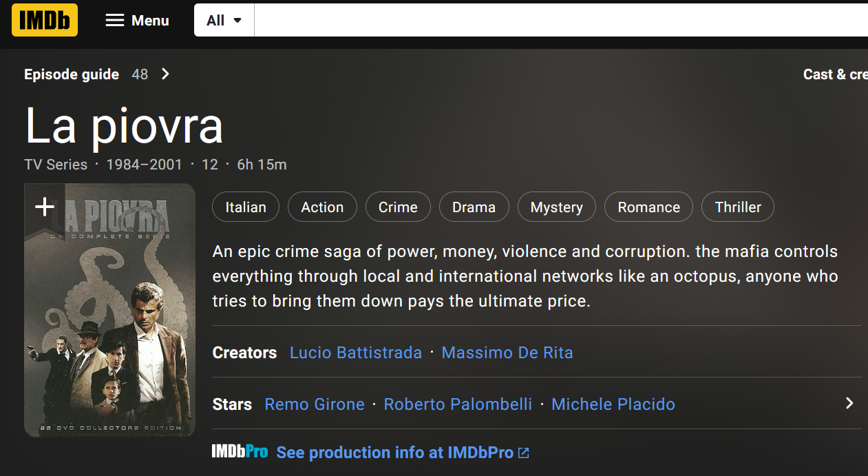868x476 pixels.
Task: View the La piovra poster image
Action: pos(109,311)
